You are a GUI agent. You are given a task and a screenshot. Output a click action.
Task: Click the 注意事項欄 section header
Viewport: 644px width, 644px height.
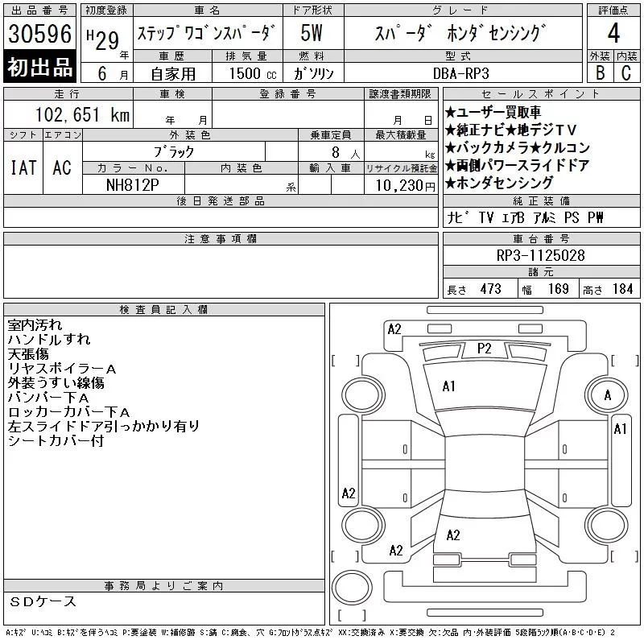(221, 238)
